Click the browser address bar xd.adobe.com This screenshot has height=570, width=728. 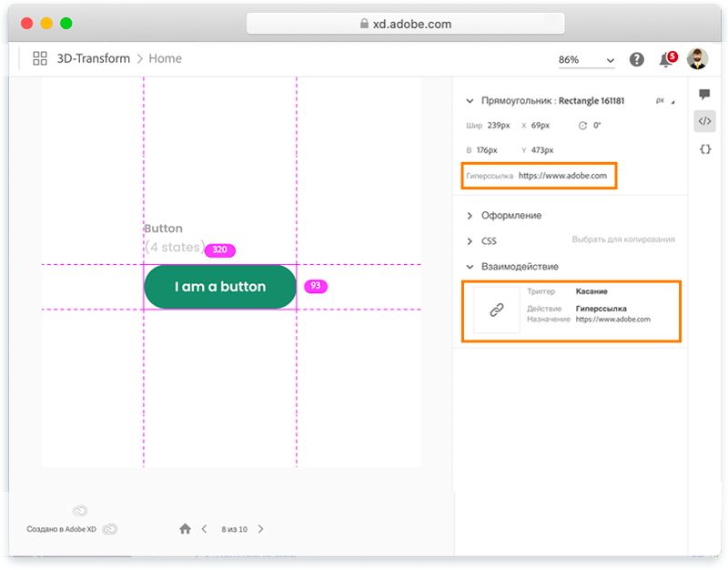[x=405, y=24]
